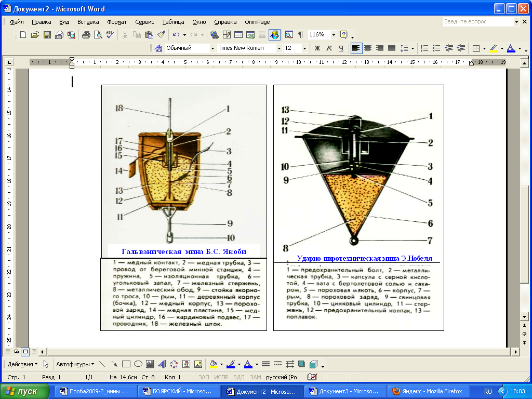
Task: Toggle italic formatting (К)
Action: coord(329,48)
